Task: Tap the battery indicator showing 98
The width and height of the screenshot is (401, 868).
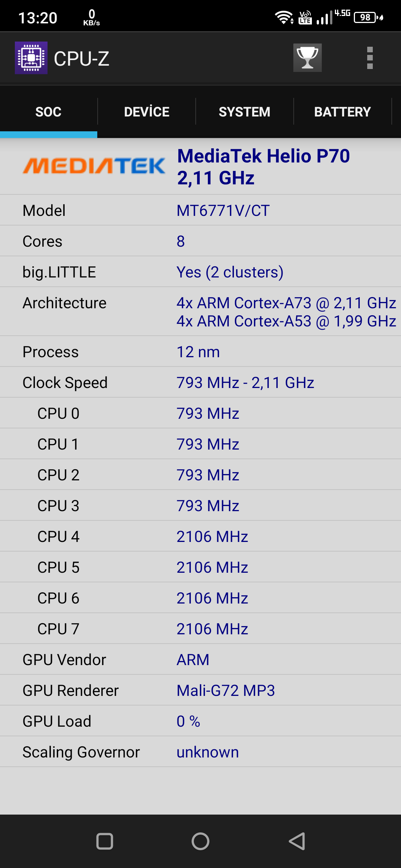Action: click(x=368, y=17)
